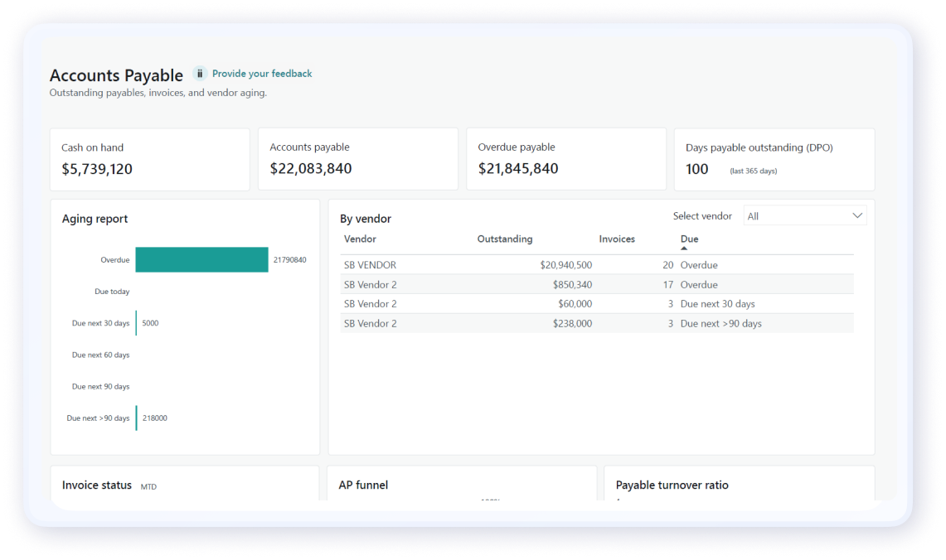Click the info icon beside Accounts Payable title
This screenshot has height=560, width=946.
click(x=199, y=73)
